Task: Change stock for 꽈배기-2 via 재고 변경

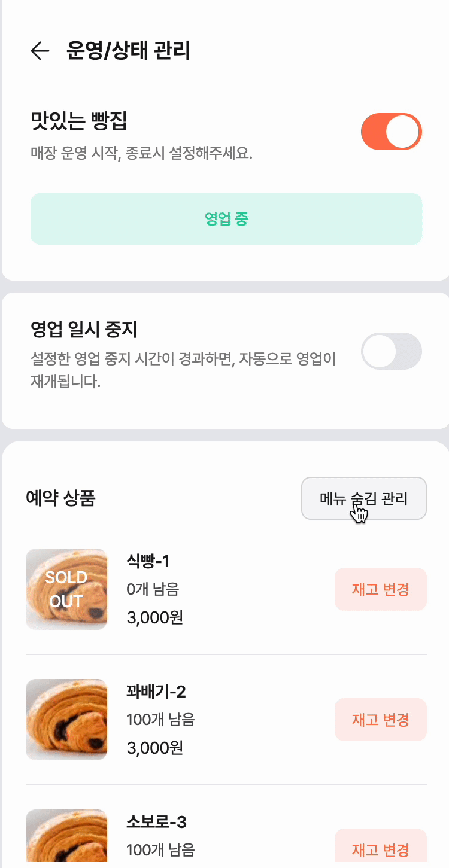Action: coord(380,720)
